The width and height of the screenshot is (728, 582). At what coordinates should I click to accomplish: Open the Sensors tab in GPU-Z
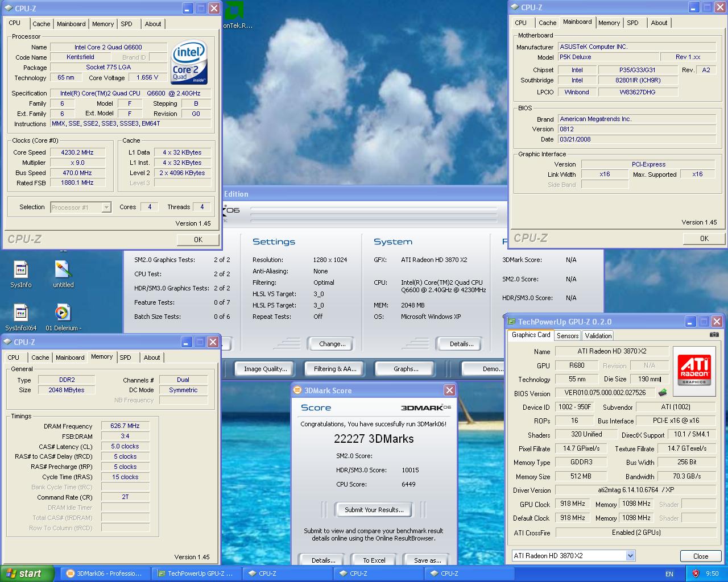568,335
